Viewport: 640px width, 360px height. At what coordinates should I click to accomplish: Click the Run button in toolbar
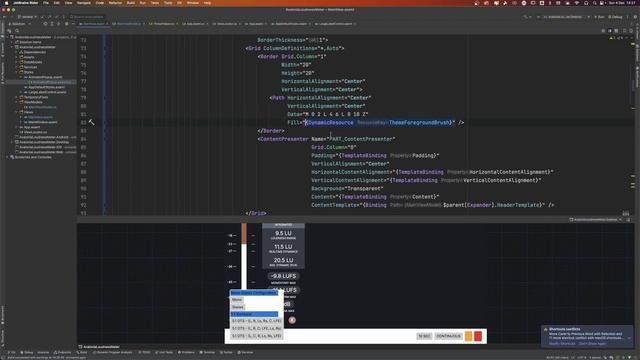click(599, 17)
